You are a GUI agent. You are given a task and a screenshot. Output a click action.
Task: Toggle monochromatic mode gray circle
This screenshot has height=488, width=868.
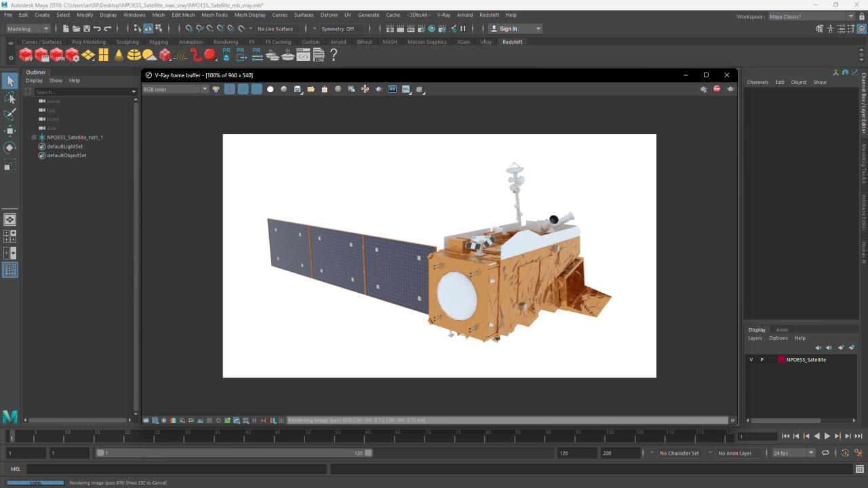[x=283, y=89]
